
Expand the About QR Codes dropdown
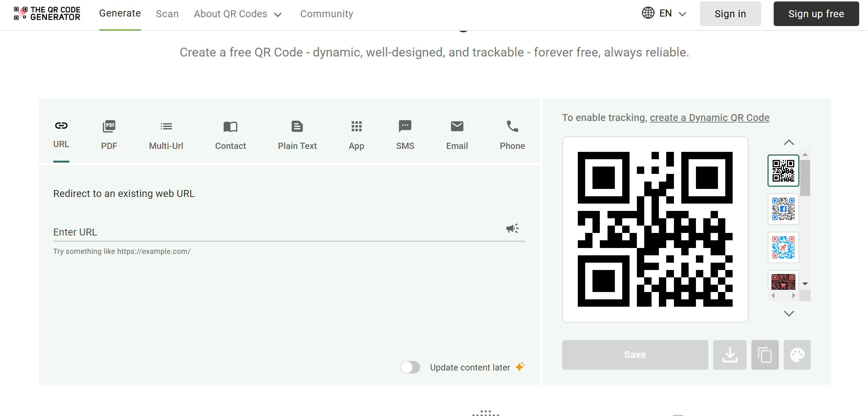[238, 14]
